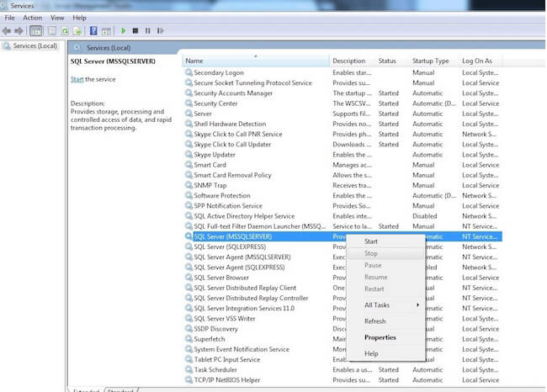The width and height of the screenshot is (547, 392).
Task: Click the Start Service play icon in toolbar
Action: click(124, 31)
